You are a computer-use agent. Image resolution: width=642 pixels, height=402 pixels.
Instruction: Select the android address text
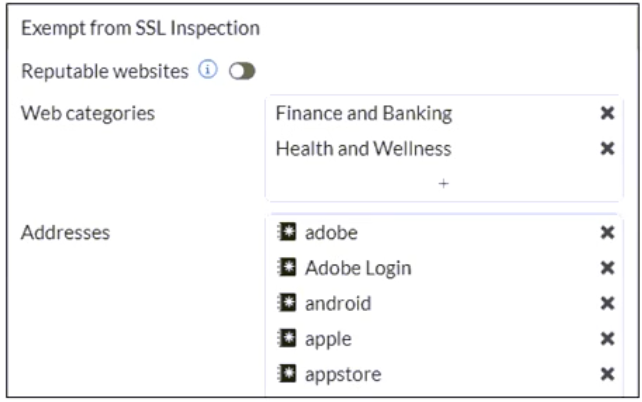[339, 303]
